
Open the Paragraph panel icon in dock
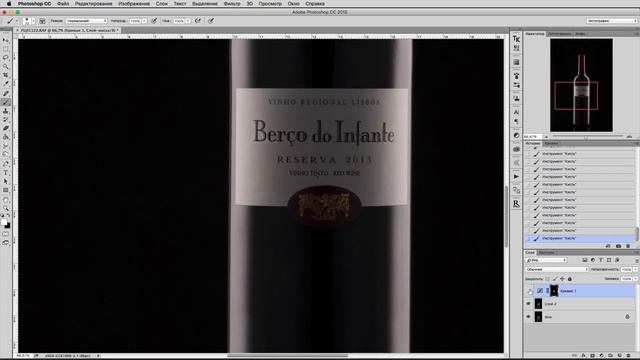(x=516, y=122)
